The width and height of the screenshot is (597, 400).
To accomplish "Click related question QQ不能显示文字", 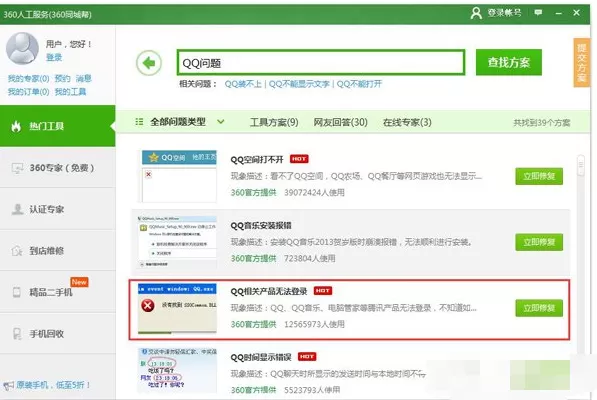I will (299, 84).
